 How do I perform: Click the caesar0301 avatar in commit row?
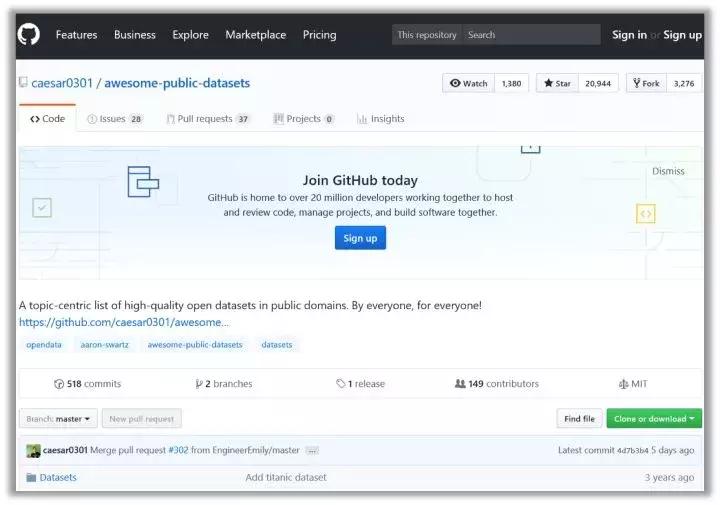tap(33, 450)
